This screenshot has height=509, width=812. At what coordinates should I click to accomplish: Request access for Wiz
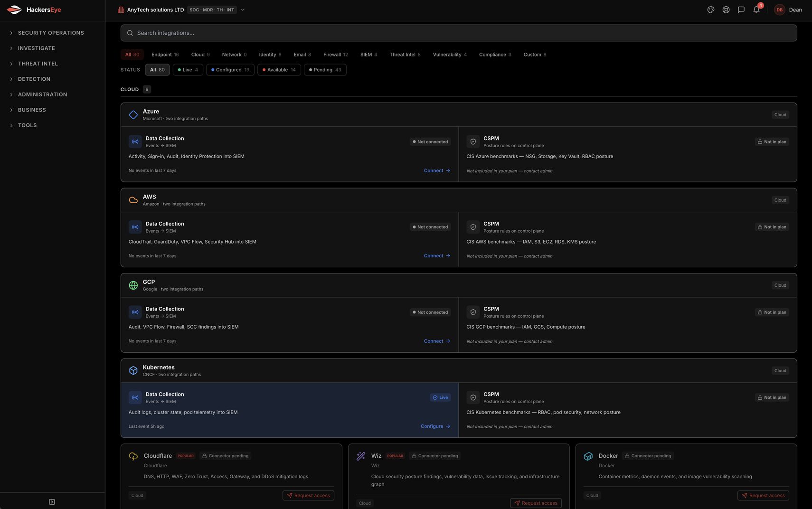[536, 503]
